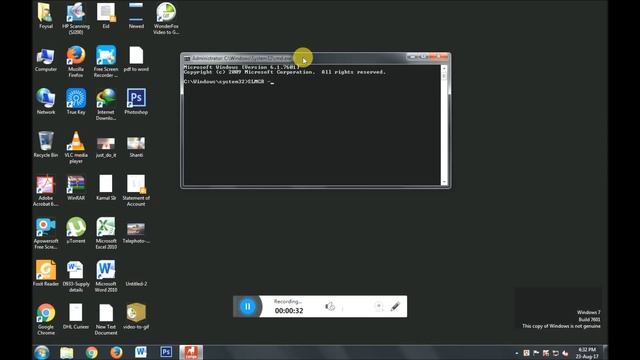Open Adobe Acrobat desktop shortcut
Screen dimensions: 640x360
[x=45, y=191]
